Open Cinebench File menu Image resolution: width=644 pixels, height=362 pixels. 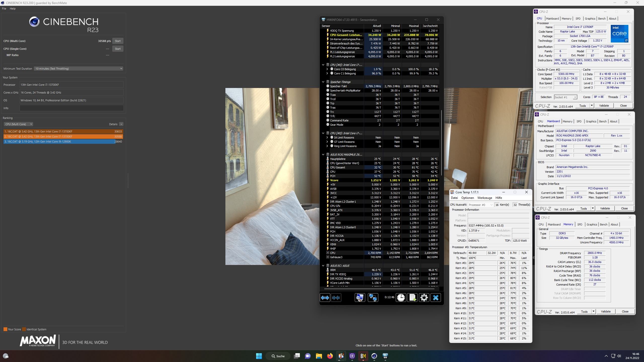[x=4, y=9]
